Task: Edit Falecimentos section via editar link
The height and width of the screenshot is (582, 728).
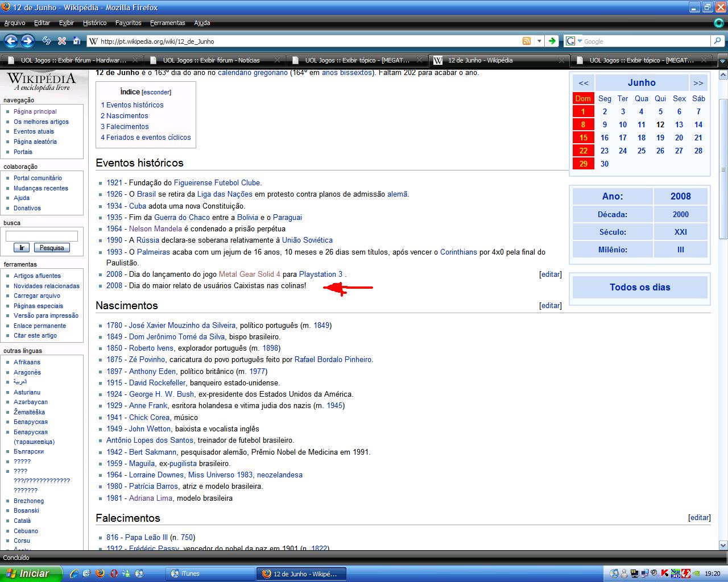Action: point(699,518)
